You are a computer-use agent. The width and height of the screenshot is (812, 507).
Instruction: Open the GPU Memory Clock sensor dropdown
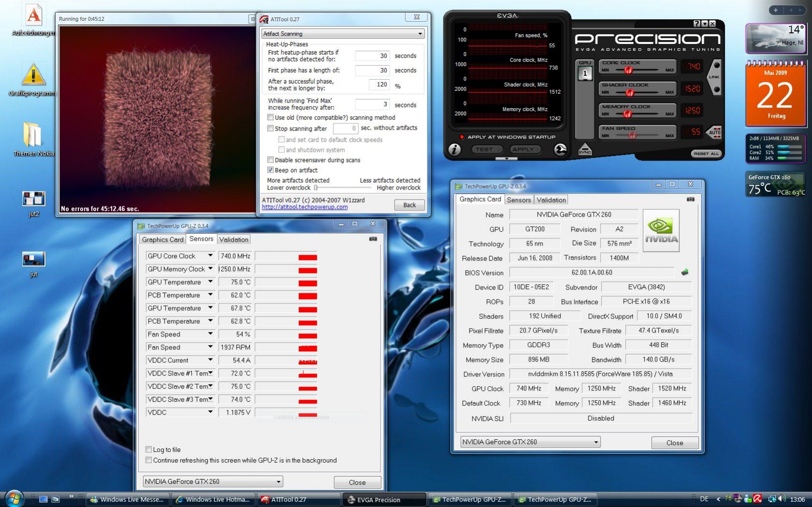click(x=210, y=269)
